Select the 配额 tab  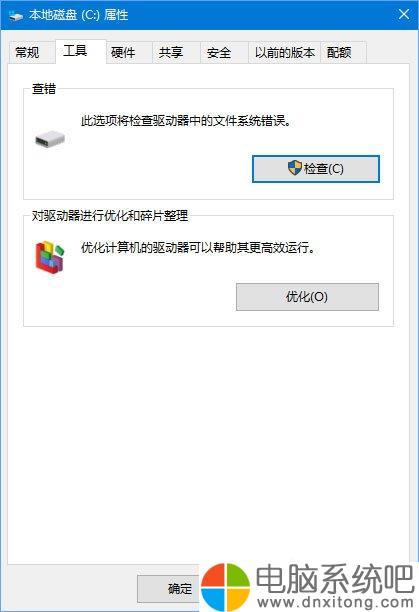pos(339,52)
